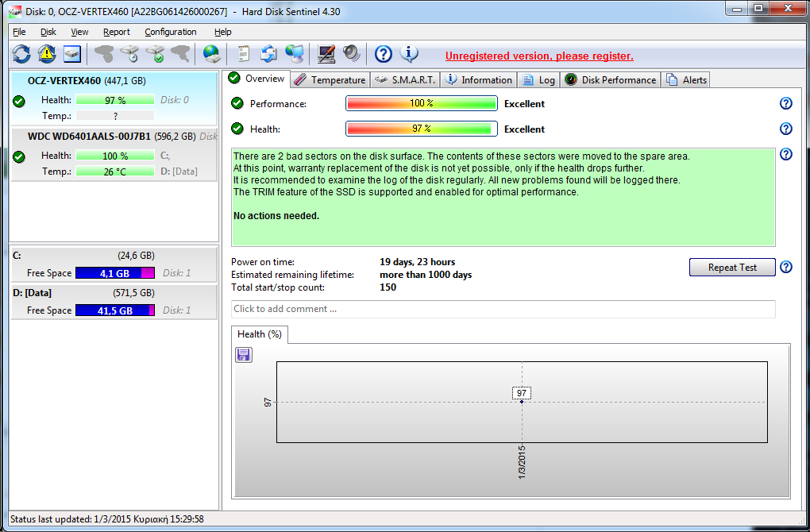Click the OCZ temperature bar showing question mark
This screenshot has height=532, width=810.
(x=114, y=116)
